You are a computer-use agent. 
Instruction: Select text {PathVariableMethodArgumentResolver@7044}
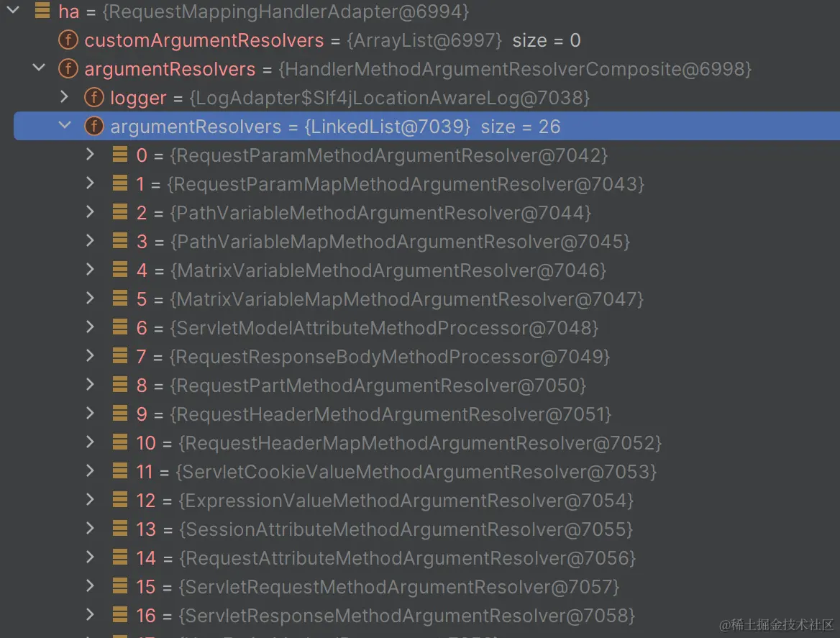(x=380, y=213)
